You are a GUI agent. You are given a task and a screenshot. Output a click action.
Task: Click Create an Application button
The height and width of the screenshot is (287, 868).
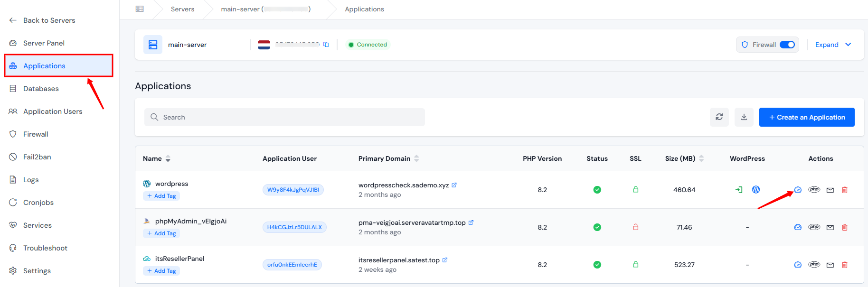click(807, 117)
